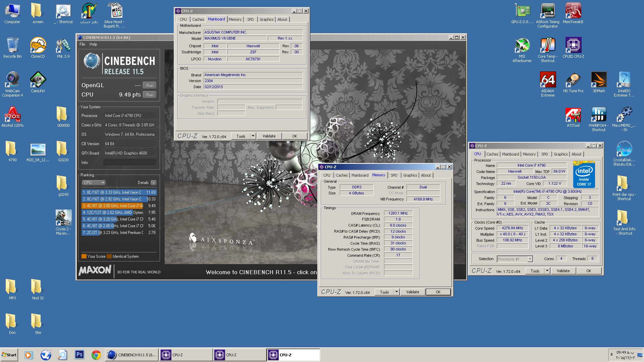This screenshot has height=362, width=644.
Task: Open Intel Extreme Tuning icon
Action: tap(624, 85)
